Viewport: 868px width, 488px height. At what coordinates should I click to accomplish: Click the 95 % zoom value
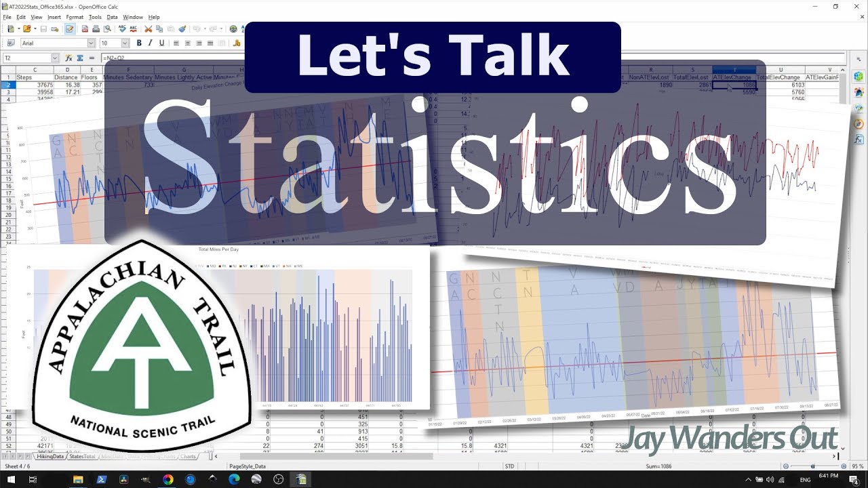click(858, 466)
